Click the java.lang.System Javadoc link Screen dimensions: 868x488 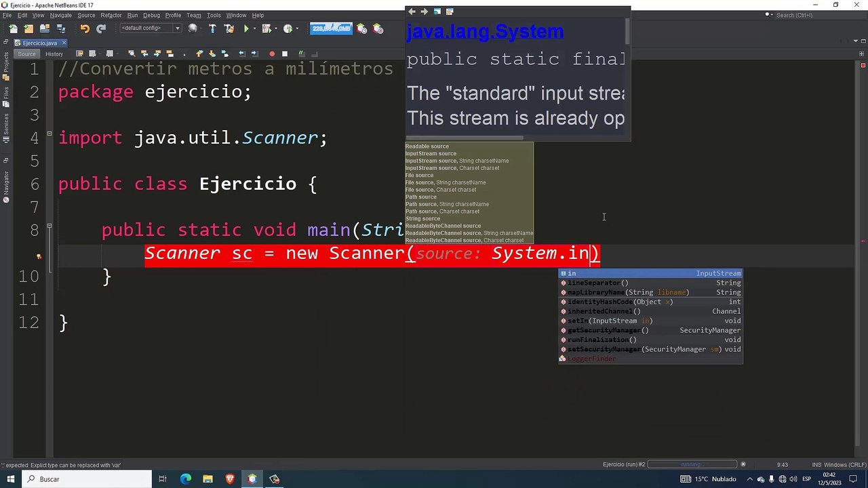click(x=484, y=31)
